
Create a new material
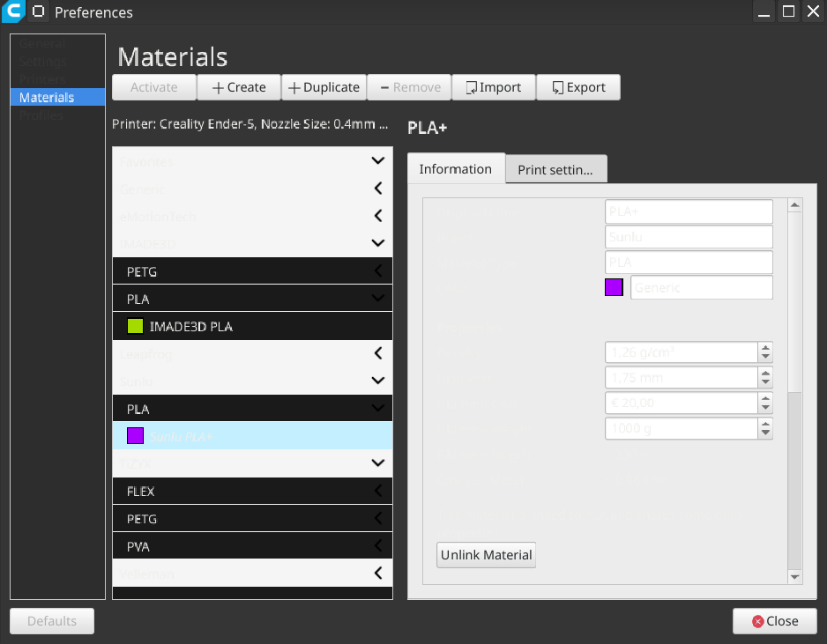[239, 87]
